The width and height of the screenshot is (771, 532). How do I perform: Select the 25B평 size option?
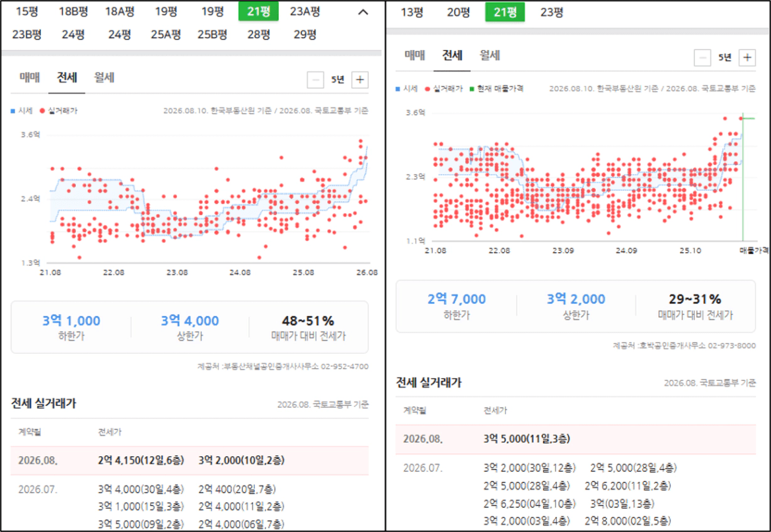pos(213,34)
